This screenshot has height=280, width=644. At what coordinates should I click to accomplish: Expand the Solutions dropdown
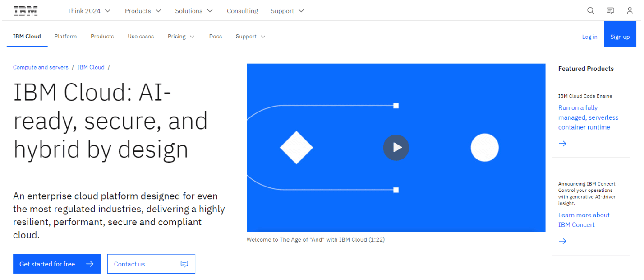click(194, 11)
